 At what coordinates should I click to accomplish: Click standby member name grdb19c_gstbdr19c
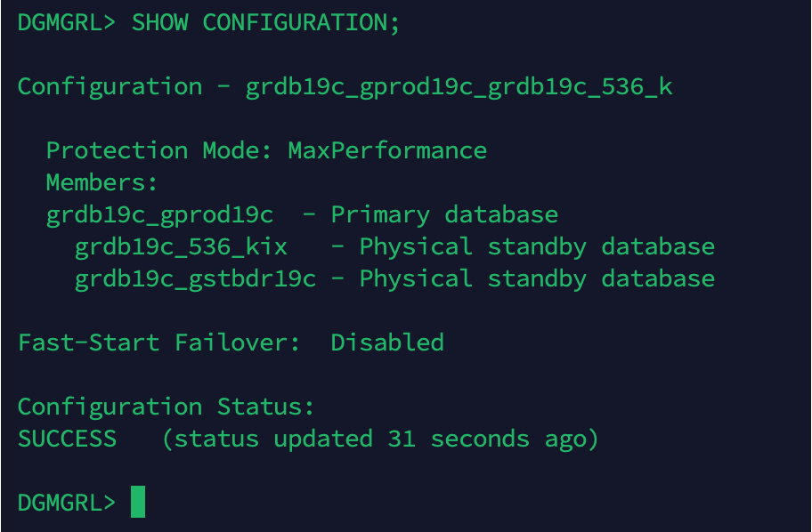195,278
